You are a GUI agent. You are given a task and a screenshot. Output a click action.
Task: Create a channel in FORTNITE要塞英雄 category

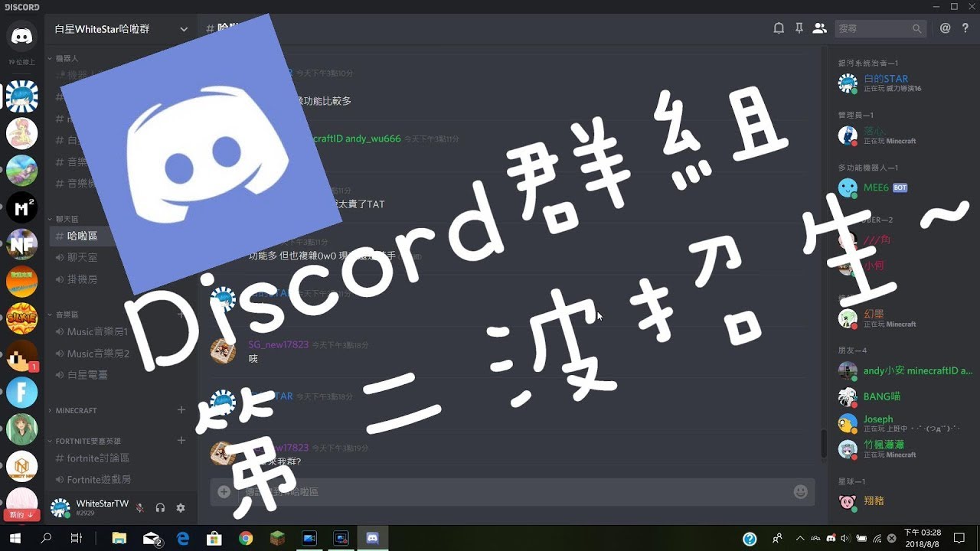point(181,440)
